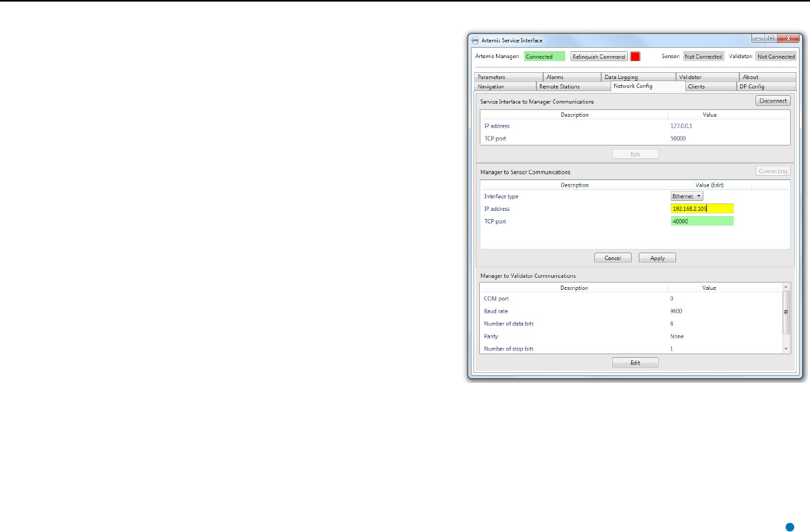Click the green TCP port 40000 field
Image resolution: width=810 pixels, height=532 pixels.
tap(702, 221)
